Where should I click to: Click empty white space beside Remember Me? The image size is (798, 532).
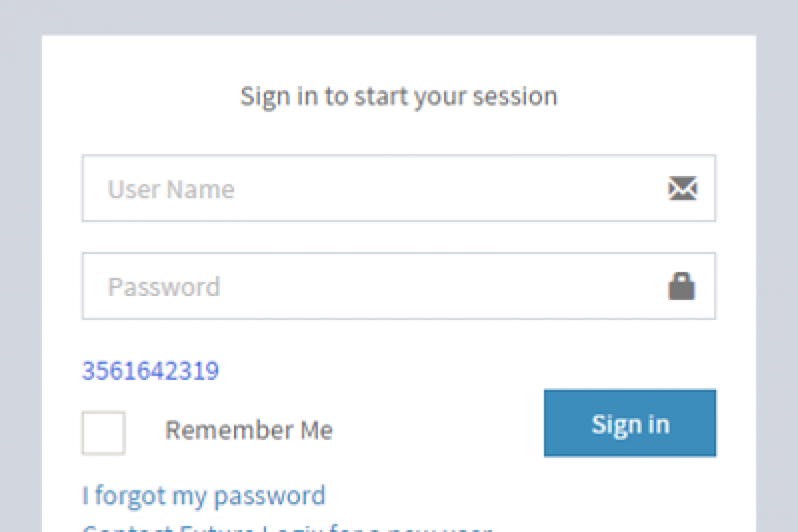[x=437, y=431]
